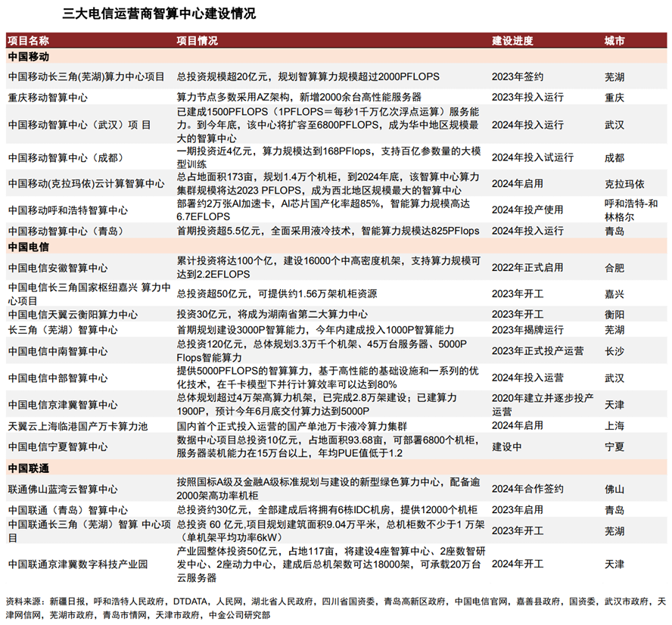Viewport: 672px width, 625px height.
Task: Click 中国联通京津冀数字科技产业园 entry
Action: [78, 564]
